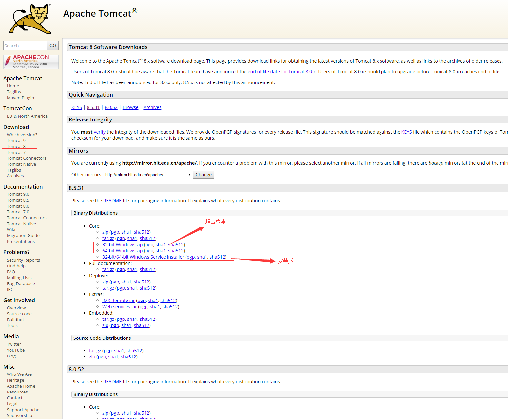Screen dimensions: 508x420
Task: Open Twitter under Media
Action: 14,344
